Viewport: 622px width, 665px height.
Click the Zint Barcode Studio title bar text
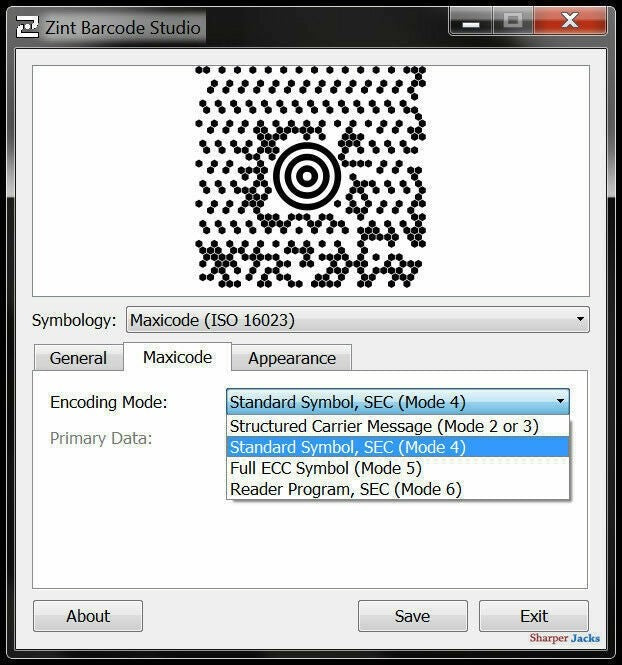click(122, 27)
